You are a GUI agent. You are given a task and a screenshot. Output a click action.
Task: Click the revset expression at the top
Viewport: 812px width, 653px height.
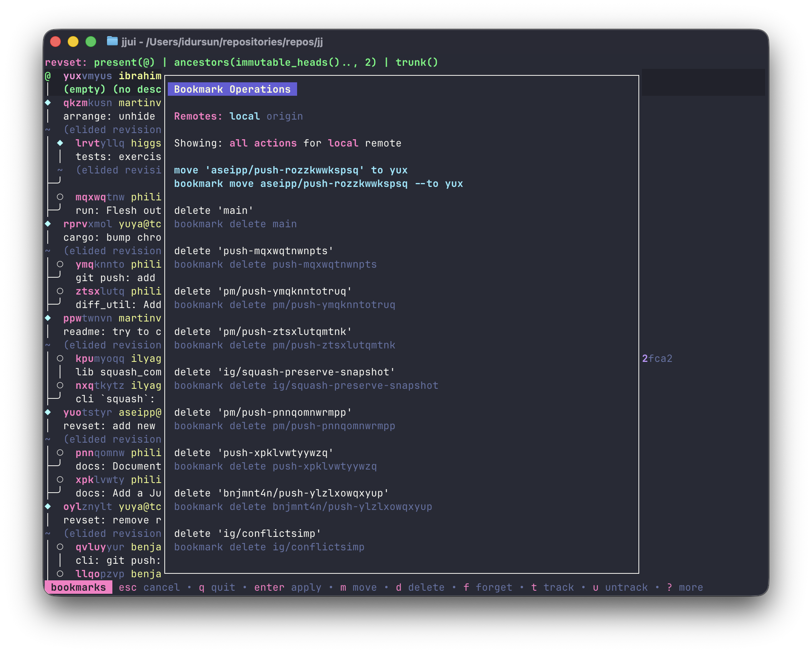click(x=266, y=62)
